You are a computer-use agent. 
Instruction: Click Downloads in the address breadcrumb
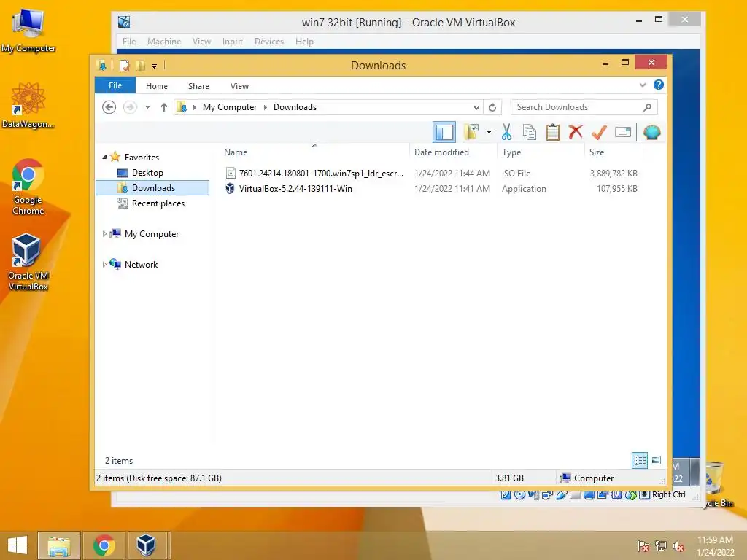coord(295,107)
